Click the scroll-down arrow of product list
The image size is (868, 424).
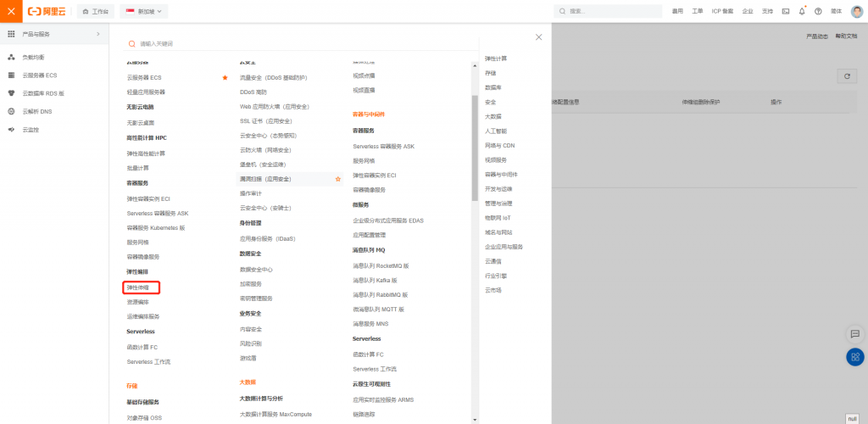(x=475, y=420)
